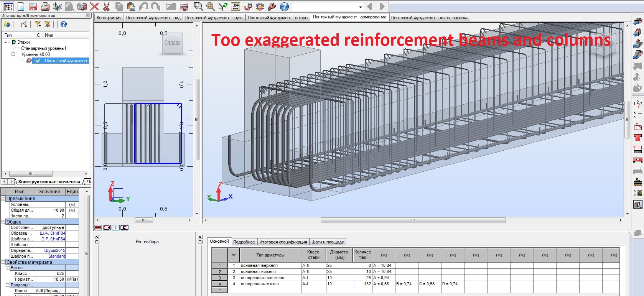Click the Standard template link value
The width and height of the screenshot is (644, 296).
tap(56, 256)
